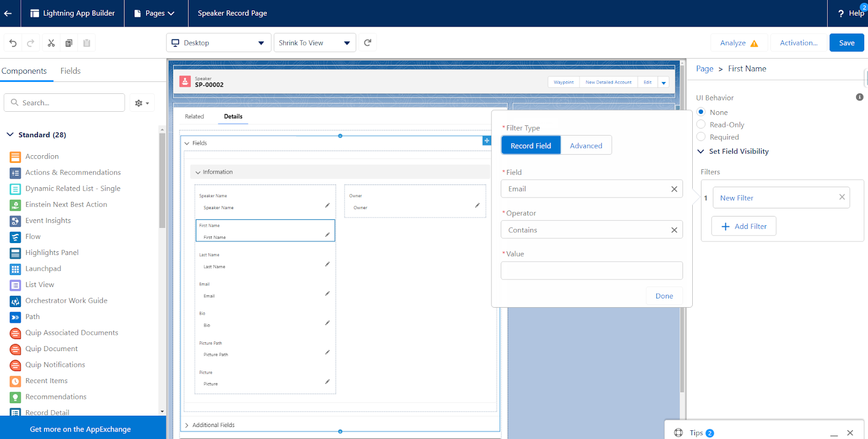Save the page
This screenshot has height=439, width=868.
click(x=846, y=43)
